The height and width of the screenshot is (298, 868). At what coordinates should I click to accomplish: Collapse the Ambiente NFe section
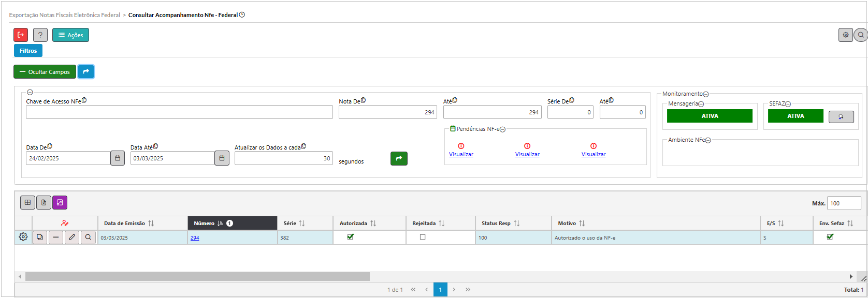pyautogui.click(x=708, y=140)
